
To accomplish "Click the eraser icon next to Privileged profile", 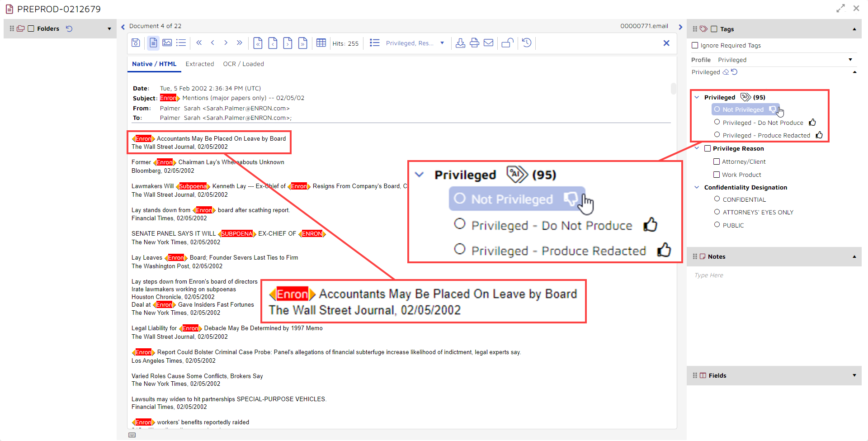I will [726, 72].
